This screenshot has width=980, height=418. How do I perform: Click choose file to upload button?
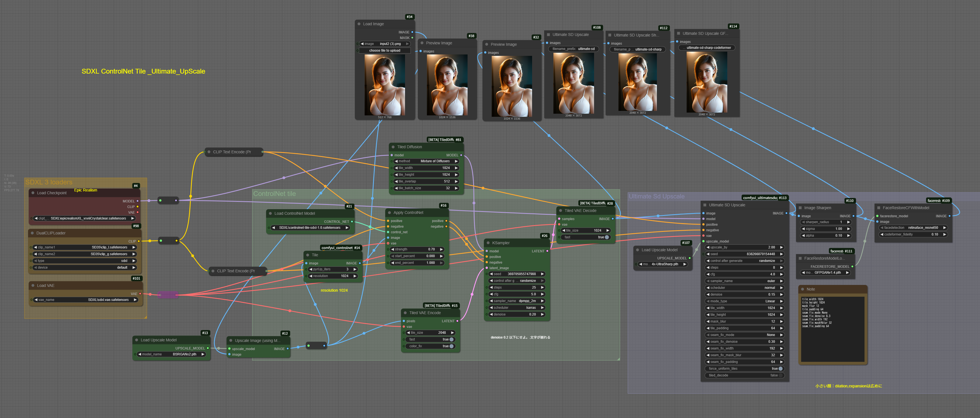[x=385, y=51]
